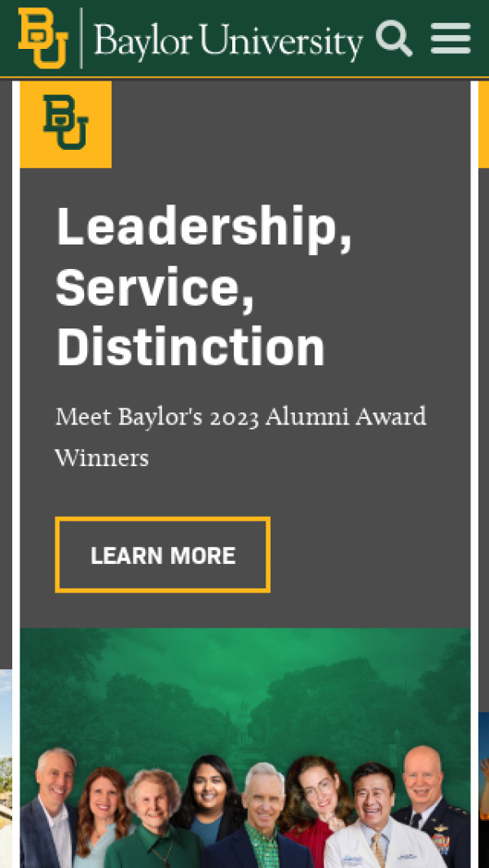Select the Leadership, Service, Distinction headline
The image size is (489, 868).
click(204, 286)
